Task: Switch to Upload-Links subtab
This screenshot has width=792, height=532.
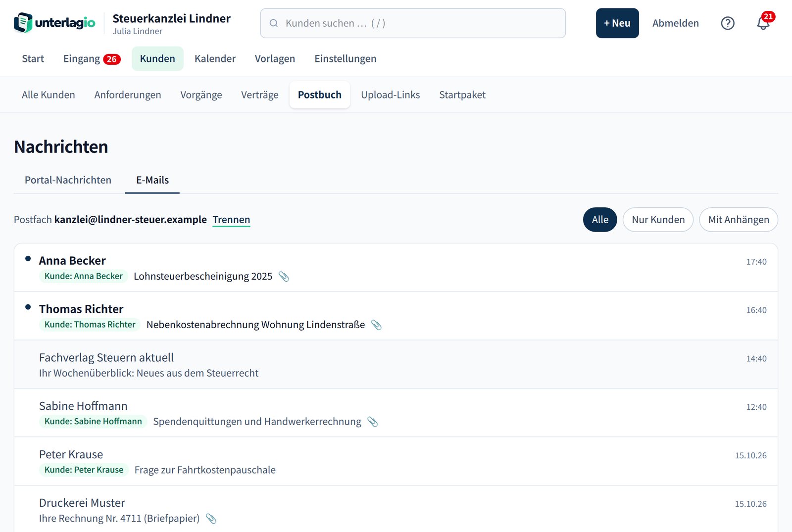Action: pyautogui.click(x=390, y=95)
